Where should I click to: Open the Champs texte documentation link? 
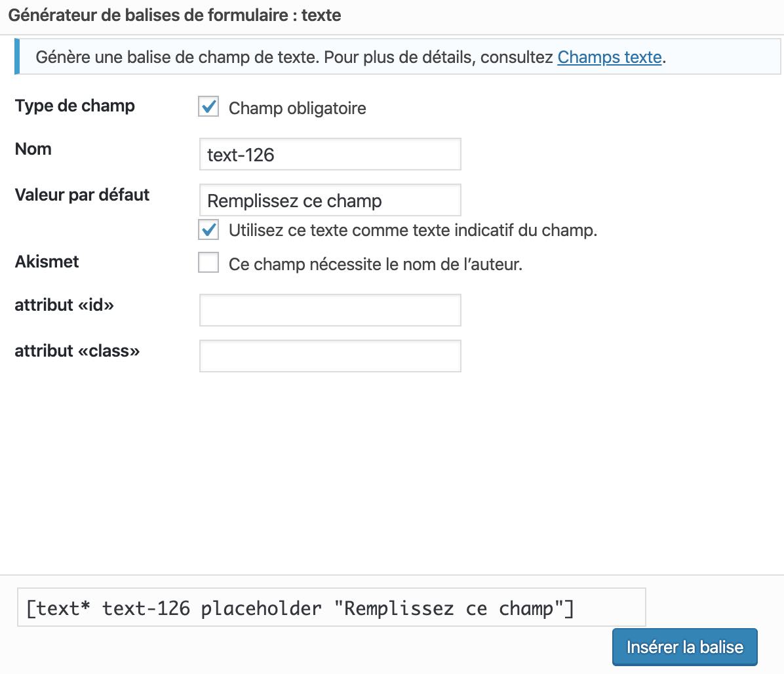[609, 57]
